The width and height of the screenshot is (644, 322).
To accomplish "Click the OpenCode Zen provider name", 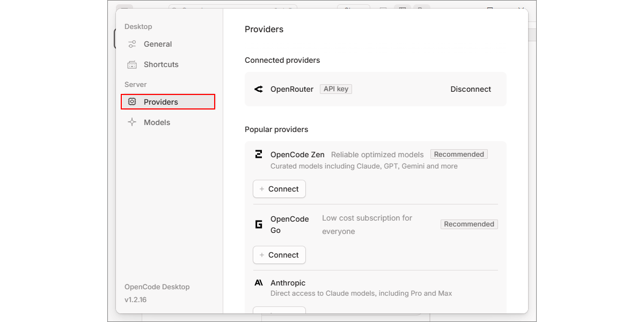I will click(x=297, y=155).
